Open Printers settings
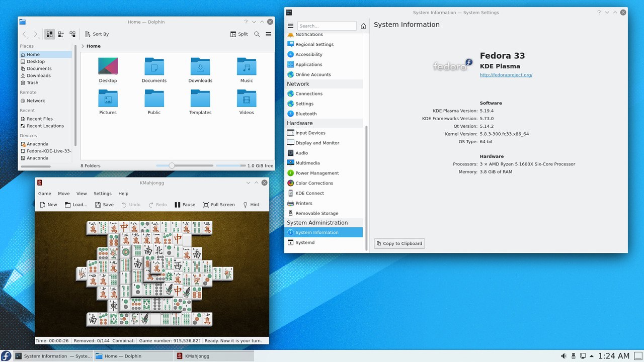This screenshot has width=644, height=362. pos(324,203)
